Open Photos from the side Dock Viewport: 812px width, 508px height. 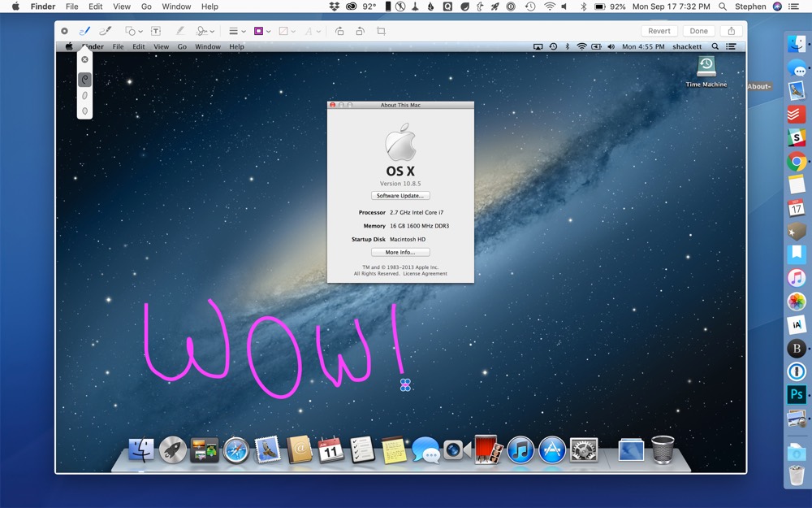(x=797, y=302)
